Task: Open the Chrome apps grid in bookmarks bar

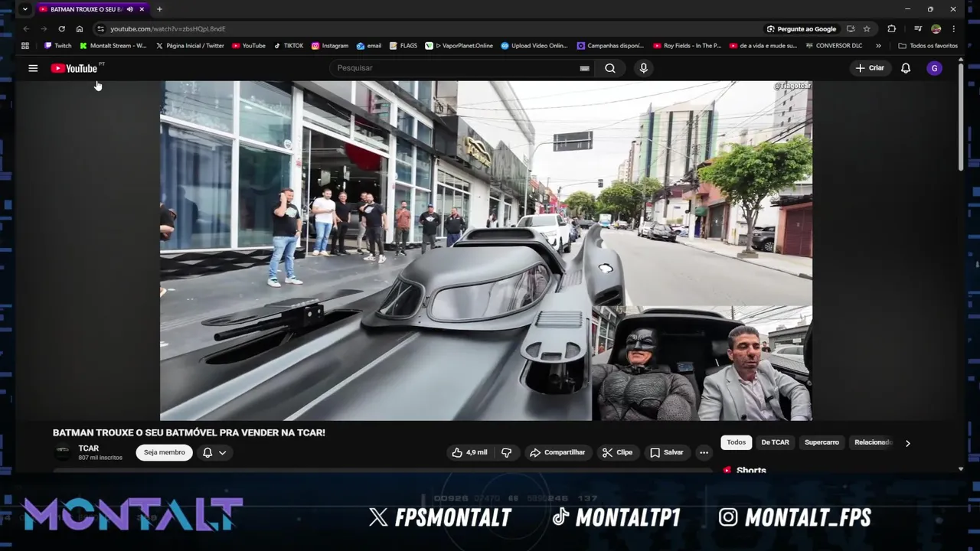Action: coord(25,46)
